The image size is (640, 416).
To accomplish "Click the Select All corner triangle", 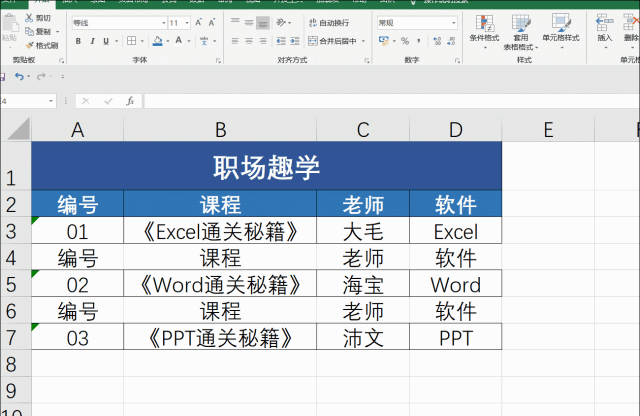I will pyautogui.click(x=18, y=129).
